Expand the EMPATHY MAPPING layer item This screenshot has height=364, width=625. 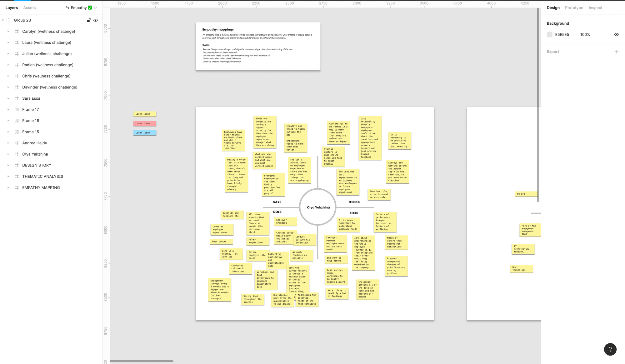[x=8, y=187]
